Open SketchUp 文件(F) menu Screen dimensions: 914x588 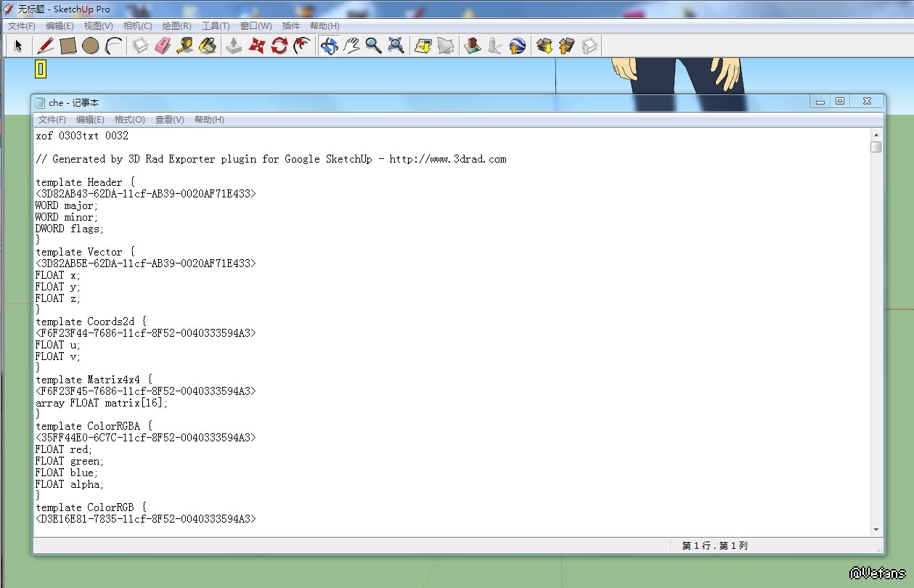point(22,26)
